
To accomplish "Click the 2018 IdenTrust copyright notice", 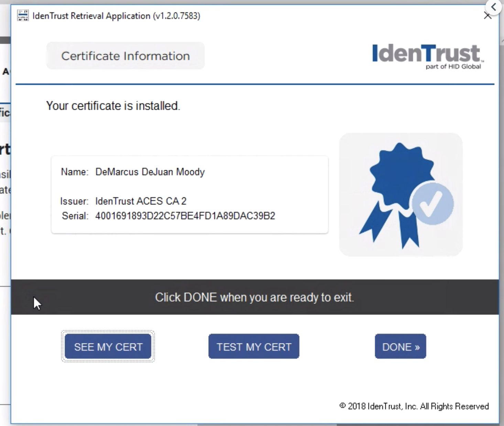I will tap(414, 406).
